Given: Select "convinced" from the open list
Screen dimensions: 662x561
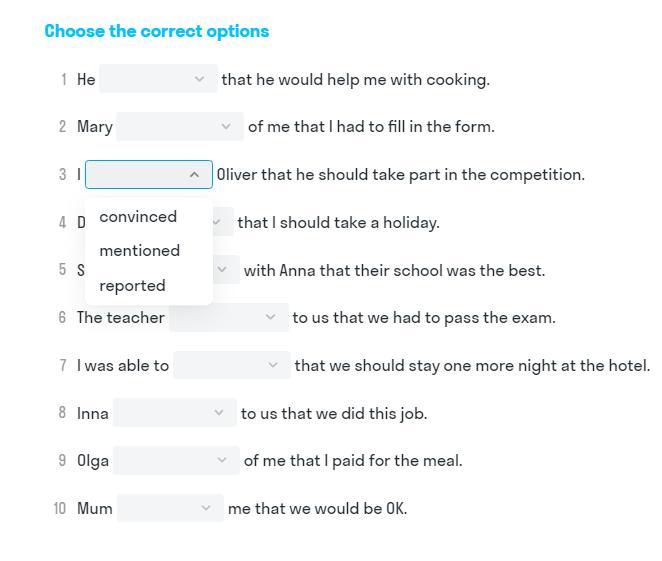Looking at the screenshot, I should click(138, 217).
